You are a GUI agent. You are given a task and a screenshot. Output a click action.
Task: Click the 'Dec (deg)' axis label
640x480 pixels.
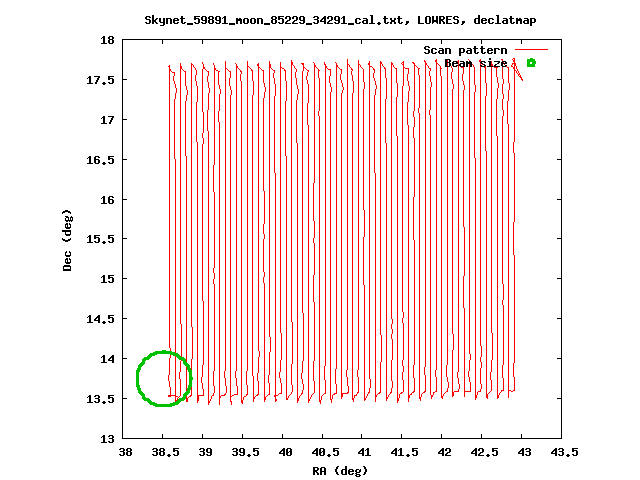67,240
